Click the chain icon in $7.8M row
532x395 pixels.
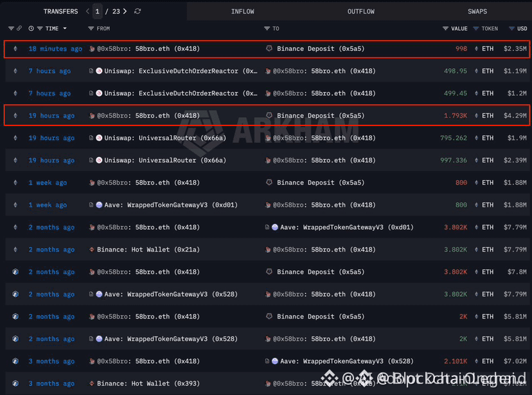[15, 272]
